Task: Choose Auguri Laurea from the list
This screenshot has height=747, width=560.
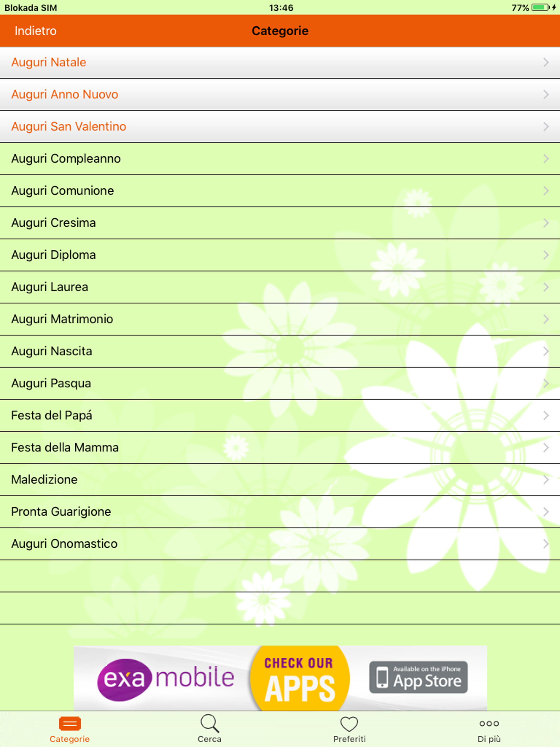Action: 50,287
